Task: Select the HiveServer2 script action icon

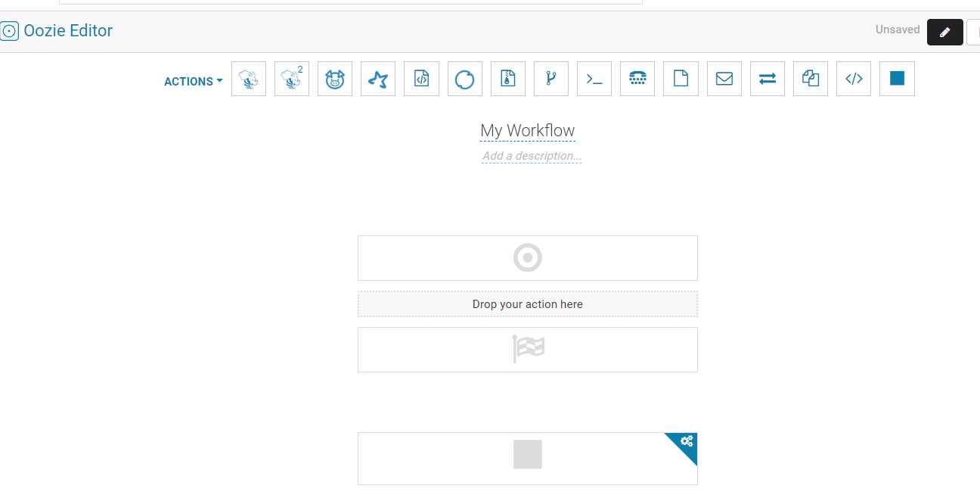Action: (x=292, y=79)
